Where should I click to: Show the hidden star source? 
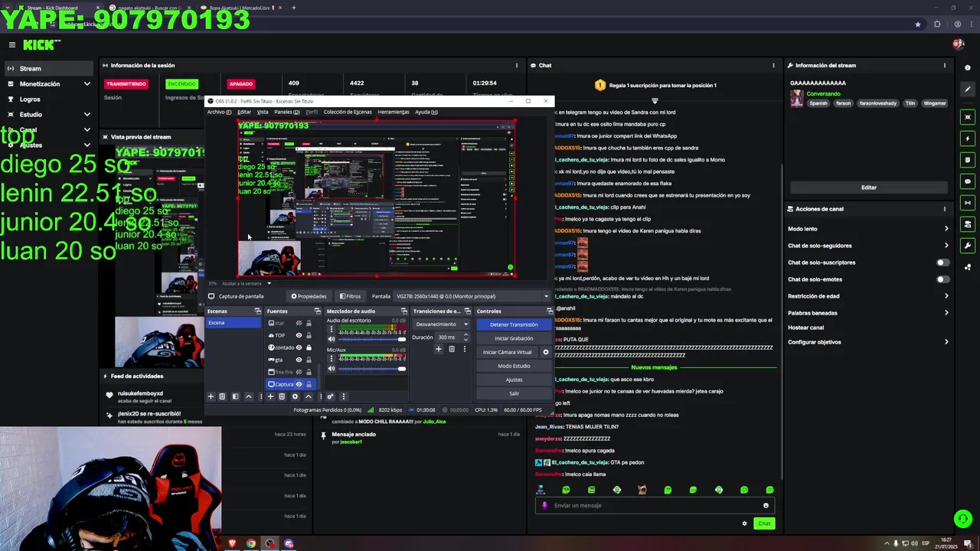click(299, 323)
